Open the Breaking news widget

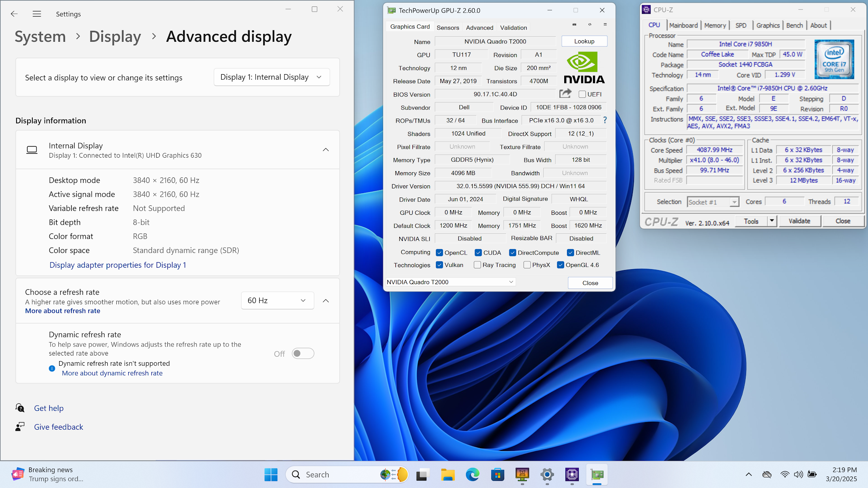(48, 474)
